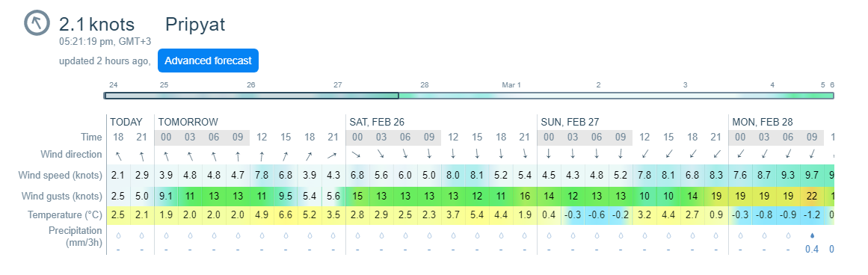The image size is (868, 275).
Task: Select the SUN, FEB 27 day header
Action: [570, 122]
